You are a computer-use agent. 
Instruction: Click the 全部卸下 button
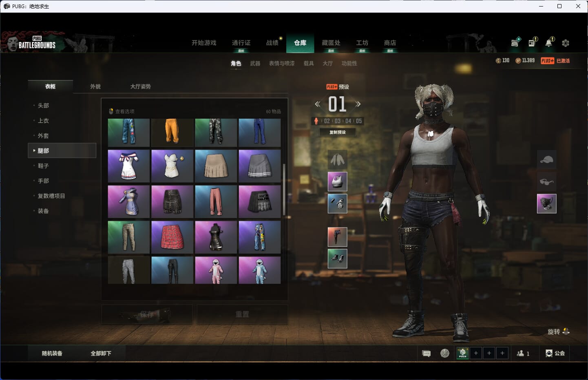(x=101, y=353)
